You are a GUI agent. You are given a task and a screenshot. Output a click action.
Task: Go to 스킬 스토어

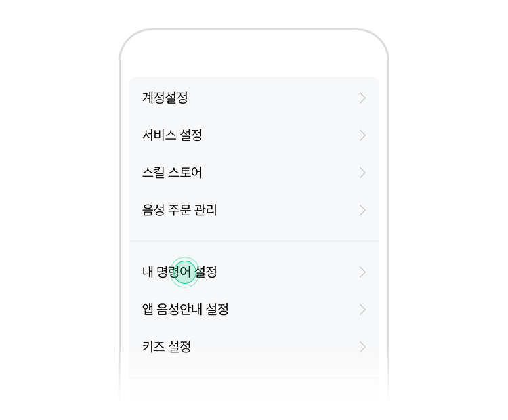pyautogui.click(x=254, y=173)
